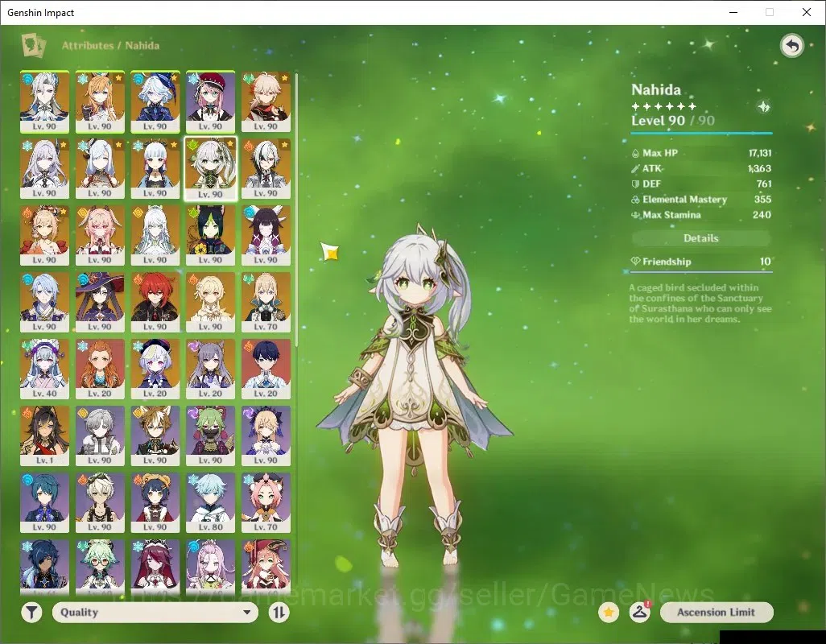Image resolution: width=826 pixels, height=644 pixels.
Task: Click the Elemental Mastery 355 stat
Action: point(701,200)
